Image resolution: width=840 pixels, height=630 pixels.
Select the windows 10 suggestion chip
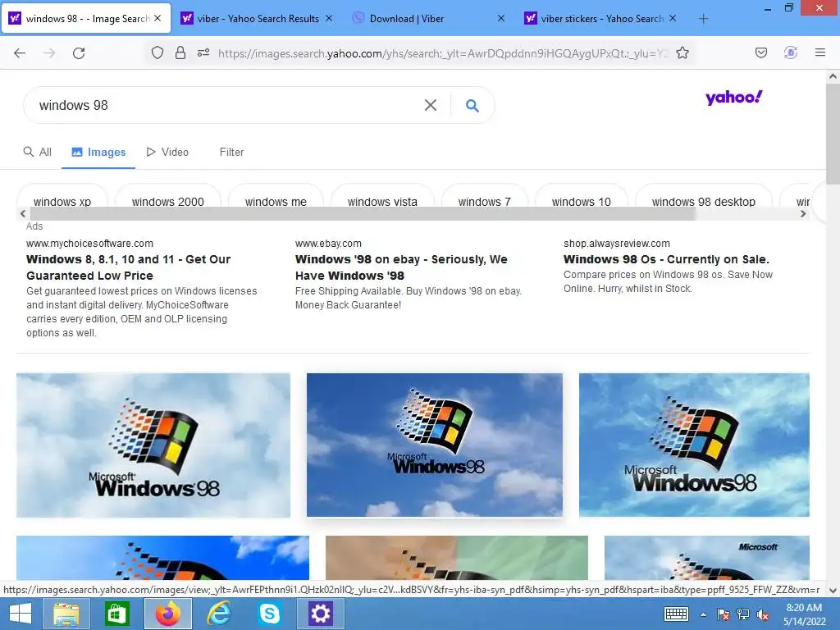tap(582, 202)
